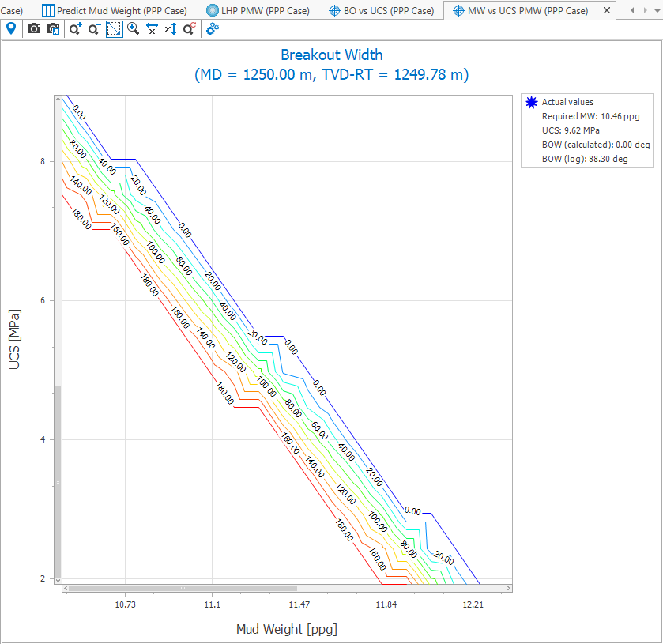The image size is (663, 644).
Task: Take a snapshot with the camera icon
Action: coord(34,28)
